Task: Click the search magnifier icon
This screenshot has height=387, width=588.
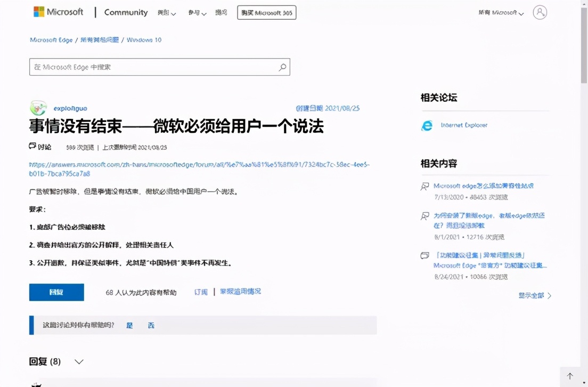Action: pyautogui.click(x=282, y=67)
